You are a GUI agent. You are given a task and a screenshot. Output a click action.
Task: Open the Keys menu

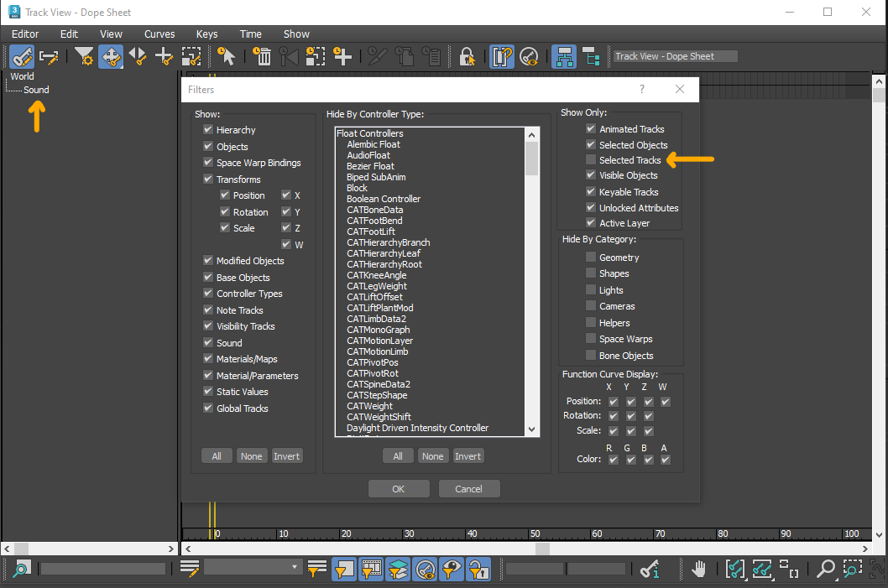[206, 34]
